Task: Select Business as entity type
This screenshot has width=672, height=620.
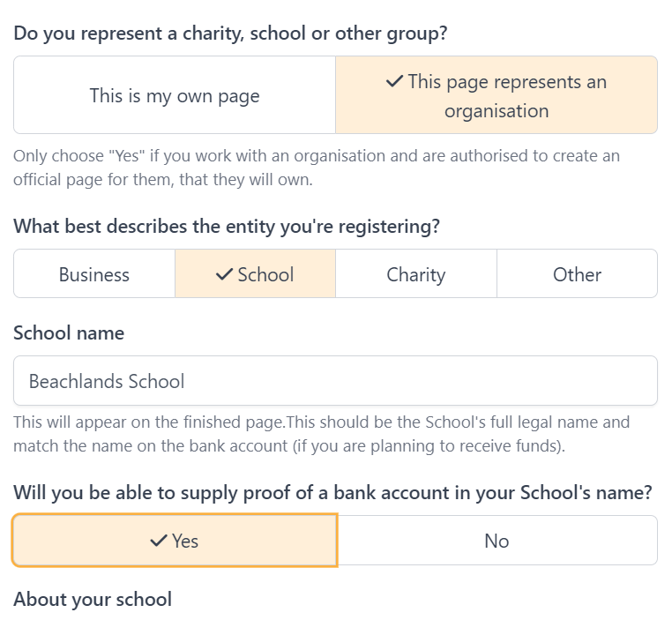Action: (x=94, y=274)
